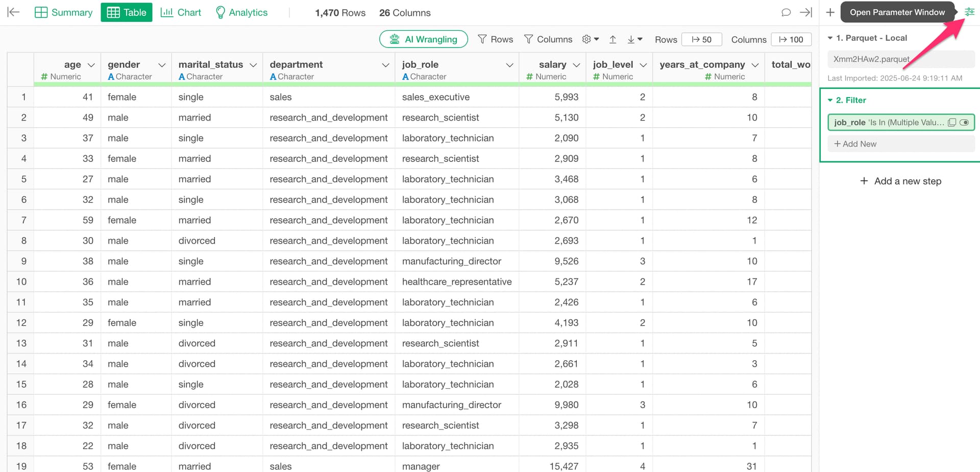Image resolution: width=980 pixels, height=472 pixels.
Task: Collapse left panel with arrow-to-bar icon
Action: (x=14, y=12)
